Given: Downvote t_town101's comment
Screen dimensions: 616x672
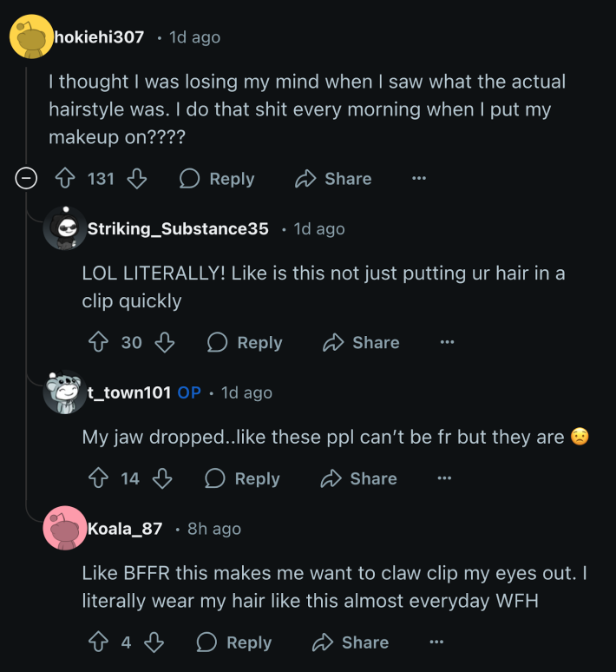Looking at the screenshot, I should pyautogui.click(x=162, y=478).
